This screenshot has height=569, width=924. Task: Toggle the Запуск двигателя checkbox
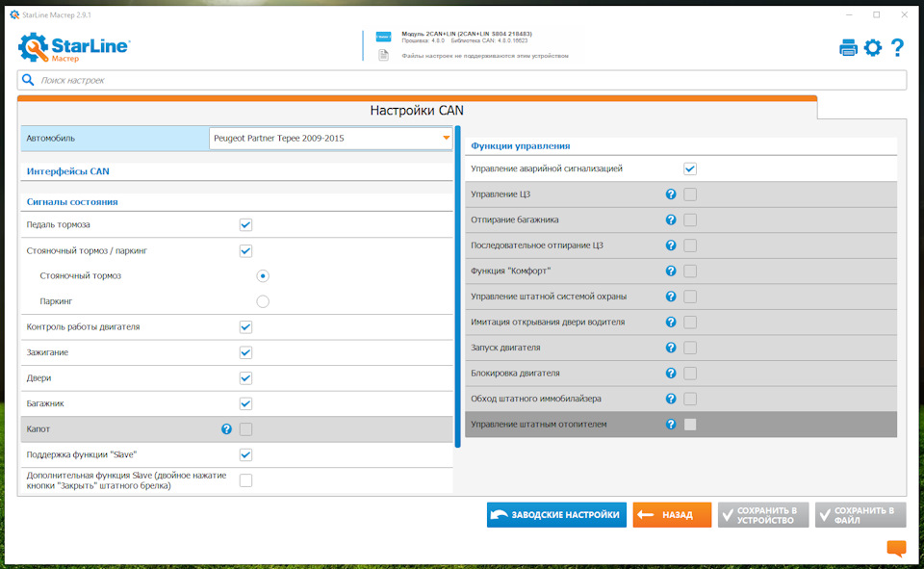tap(690, 348)
